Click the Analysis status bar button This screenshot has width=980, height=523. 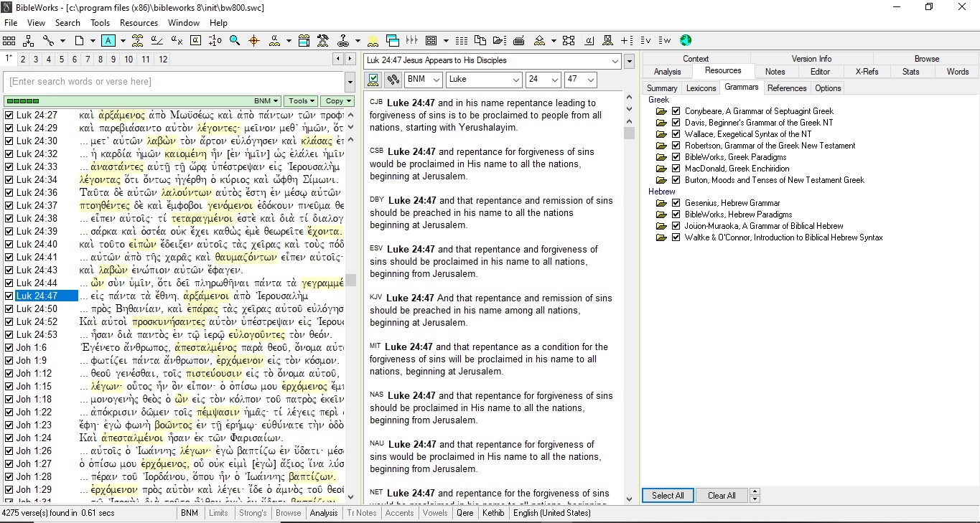coord(324,513)
